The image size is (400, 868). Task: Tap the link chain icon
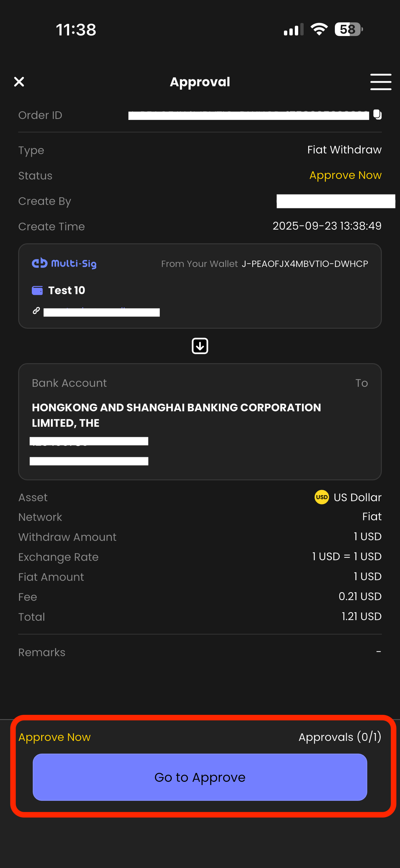click(36, 311)
